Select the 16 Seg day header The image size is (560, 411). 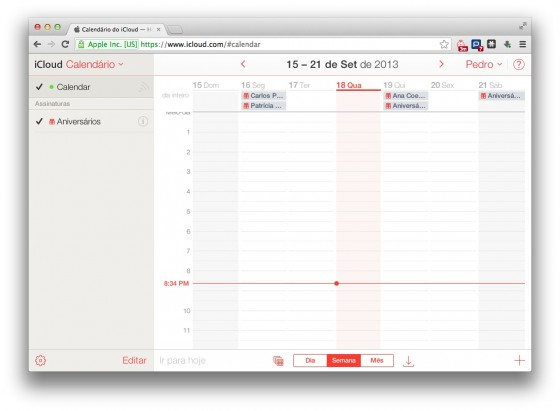tap(253, 85)
